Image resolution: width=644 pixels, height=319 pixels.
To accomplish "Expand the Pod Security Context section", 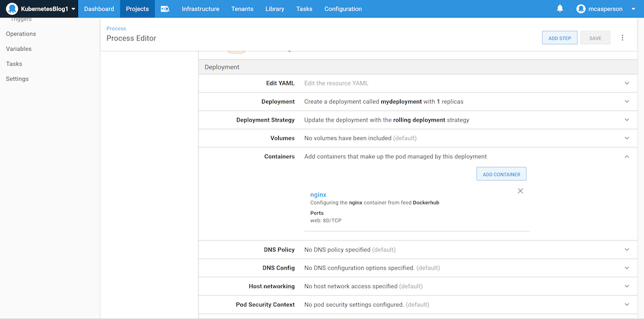I will [x=627, y=305].
